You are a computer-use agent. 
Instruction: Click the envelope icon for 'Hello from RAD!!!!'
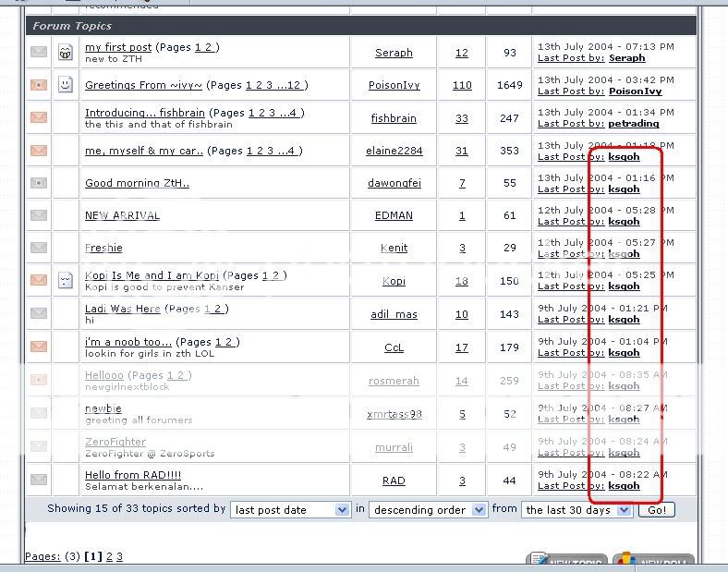coord(39,480)
